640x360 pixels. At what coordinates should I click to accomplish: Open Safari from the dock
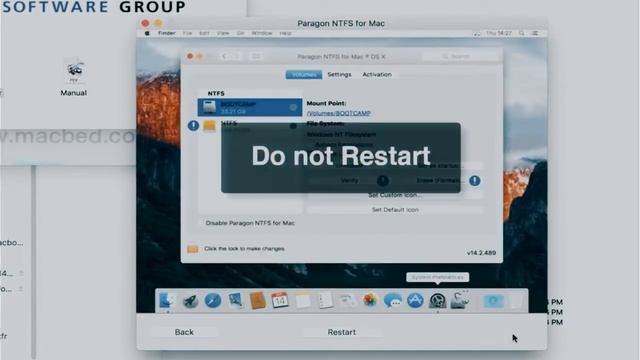coord(213,301)
